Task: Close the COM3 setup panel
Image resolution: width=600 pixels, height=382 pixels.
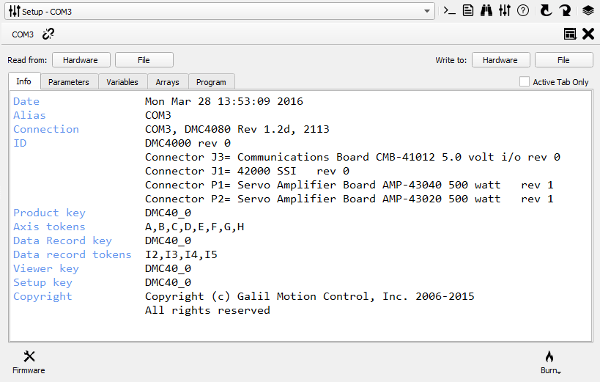Action: point(588,34)
